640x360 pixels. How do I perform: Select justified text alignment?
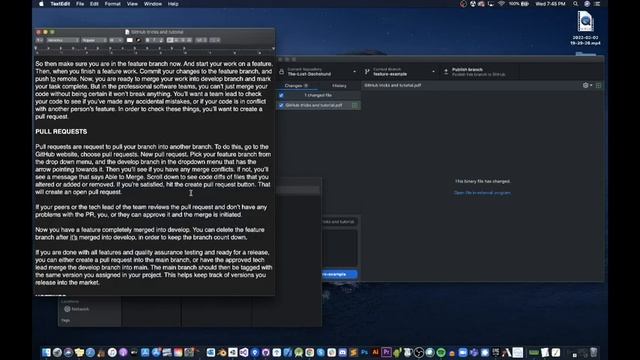pos(189,40)
